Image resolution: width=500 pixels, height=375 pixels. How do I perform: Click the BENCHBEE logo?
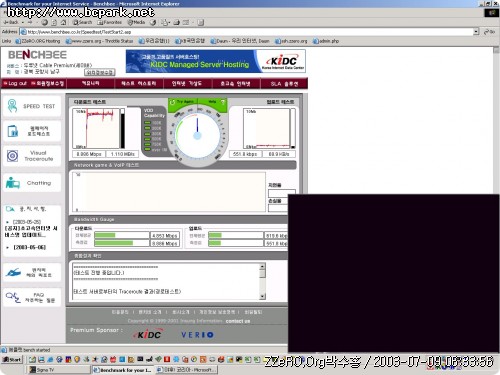(37, 55)
